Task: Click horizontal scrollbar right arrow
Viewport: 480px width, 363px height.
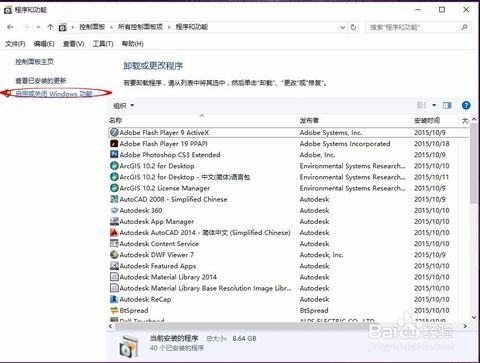Action: [x=465, y=326]
